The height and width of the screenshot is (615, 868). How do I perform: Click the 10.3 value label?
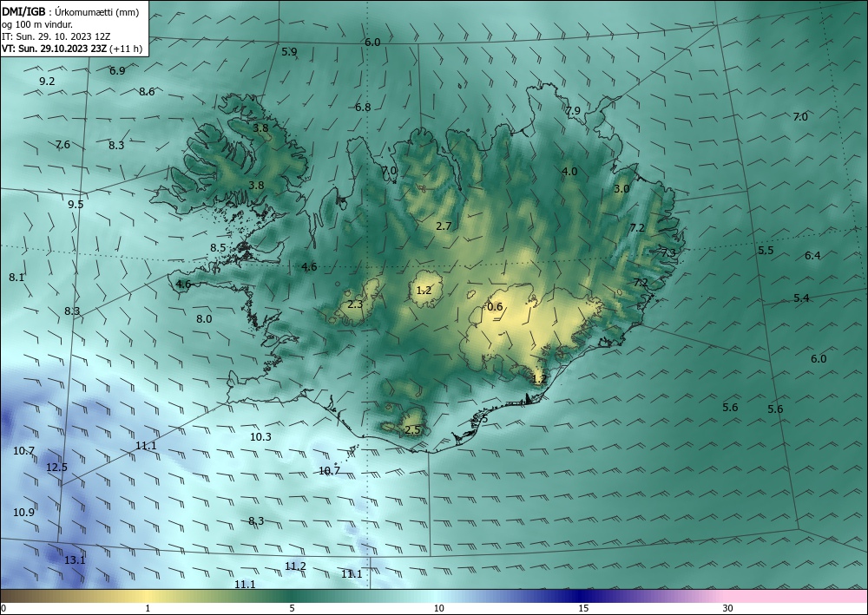tap(260, 437)
